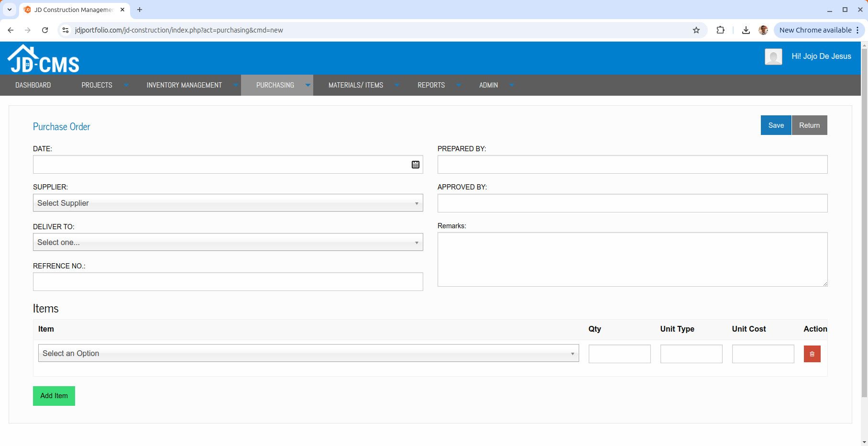The width and height of the screenshot is (868, 446).
Task: Bookmark this page with the star icon
Action: (x=696, y=30)
